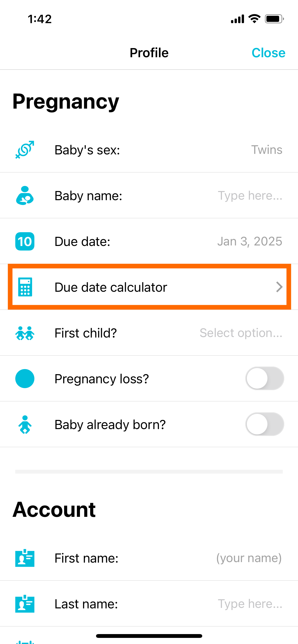
Task: Close the Profile screen
Action: point(268,53)
